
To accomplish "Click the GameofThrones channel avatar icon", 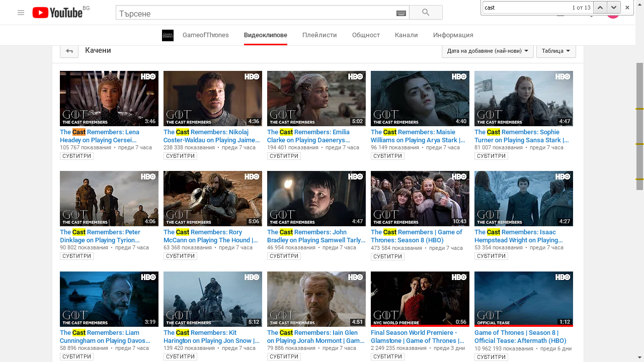I will (x=168, y=35).
